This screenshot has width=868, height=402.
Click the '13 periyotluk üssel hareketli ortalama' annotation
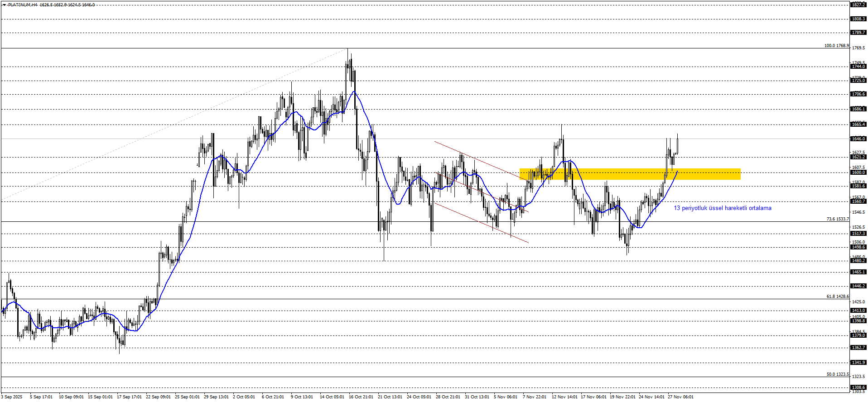click(x=723, y=208)
